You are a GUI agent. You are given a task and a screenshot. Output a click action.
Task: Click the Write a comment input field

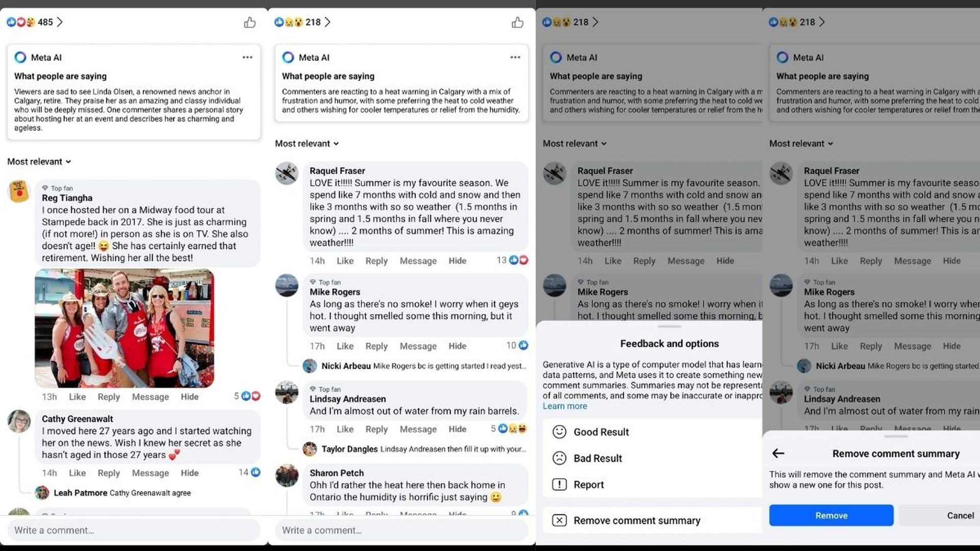133,530
